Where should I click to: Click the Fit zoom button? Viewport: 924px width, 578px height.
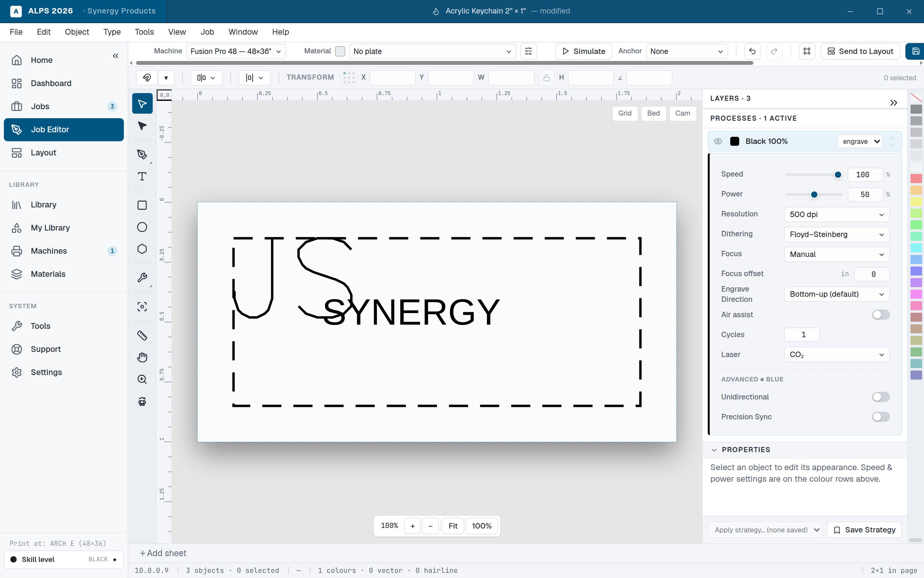click(x=453, y=526)
